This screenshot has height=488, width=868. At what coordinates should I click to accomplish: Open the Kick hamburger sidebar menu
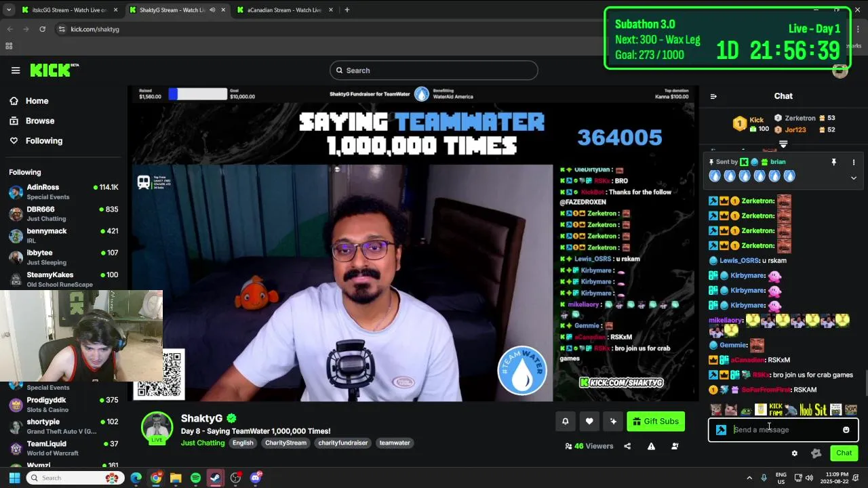click(16, 70)
